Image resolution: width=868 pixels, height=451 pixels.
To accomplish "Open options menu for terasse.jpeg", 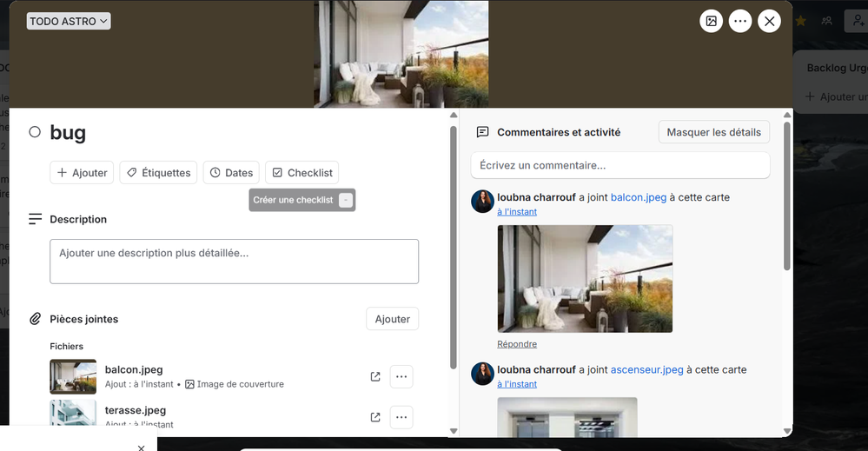I will click(401, 417).
